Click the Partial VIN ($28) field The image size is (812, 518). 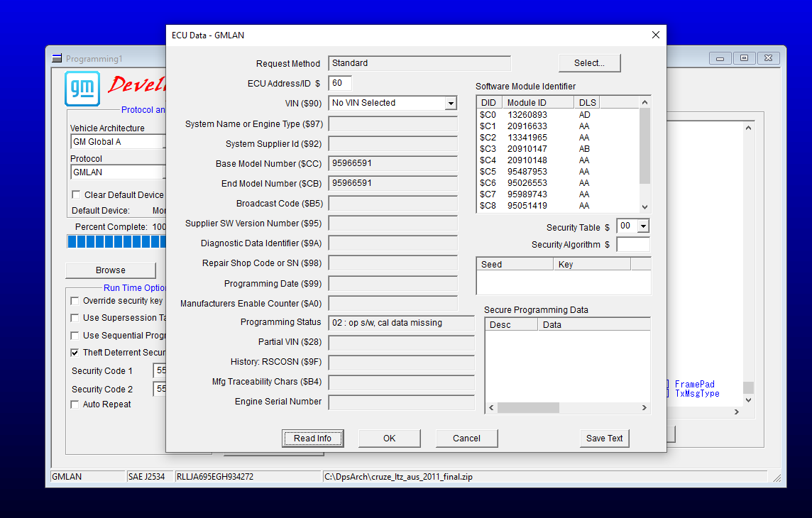click(401, 343)
